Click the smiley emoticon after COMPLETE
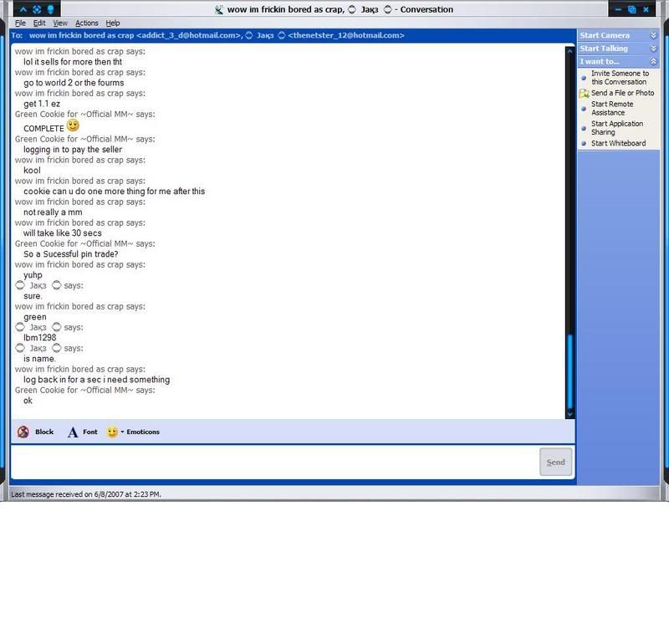 click(73, 125)
